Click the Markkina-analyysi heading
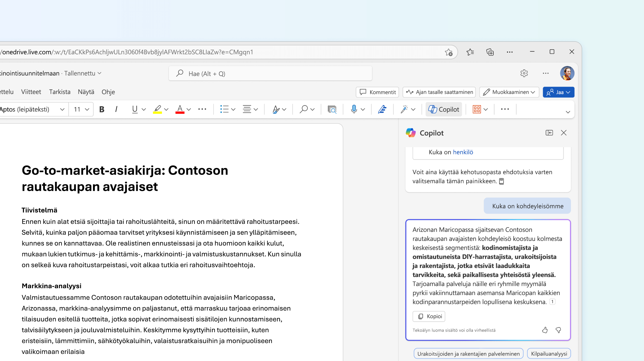 click(x=52, y=286)
